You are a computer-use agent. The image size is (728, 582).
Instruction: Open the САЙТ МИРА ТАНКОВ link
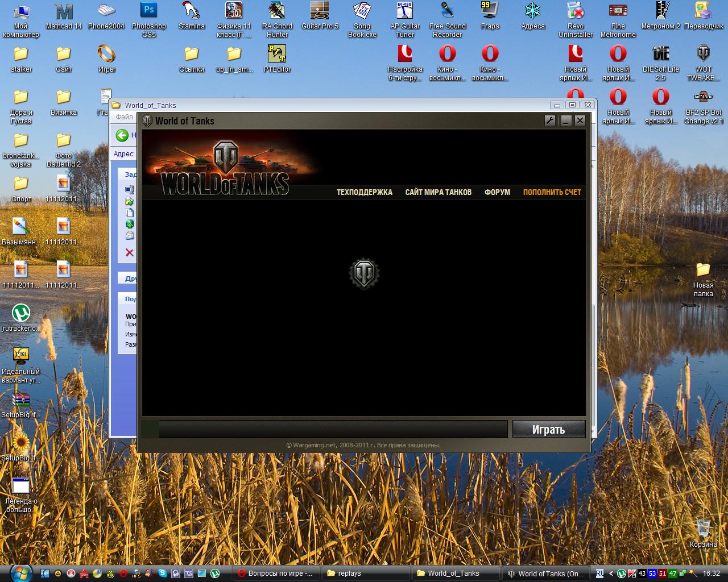(x=439, y=192)
